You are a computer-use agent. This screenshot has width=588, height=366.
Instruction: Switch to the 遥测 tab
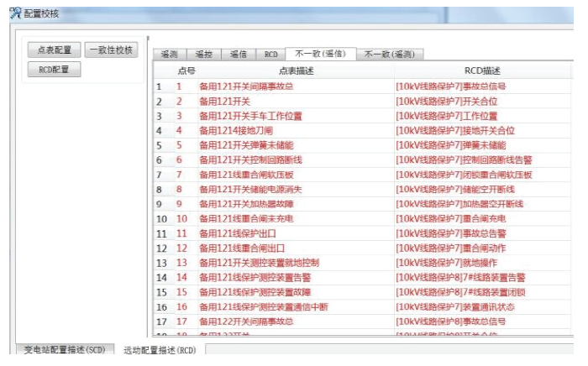(170, 55)
